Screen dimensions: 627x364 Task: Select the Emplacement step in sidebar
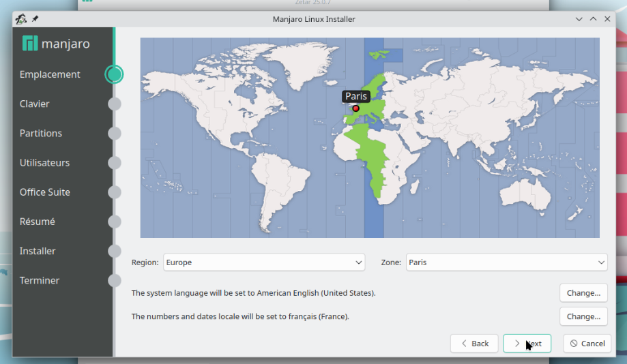50,74
